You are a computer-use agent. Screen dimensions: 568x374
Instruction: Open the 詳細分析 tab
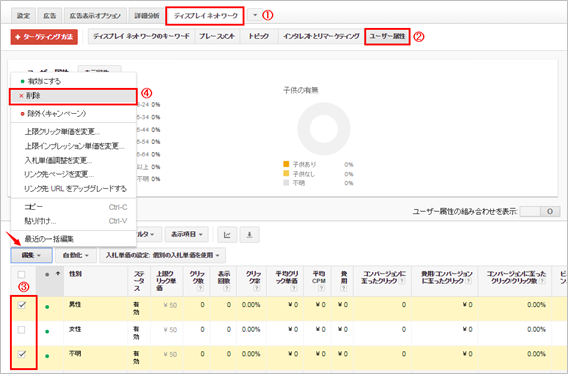[147, 16]
